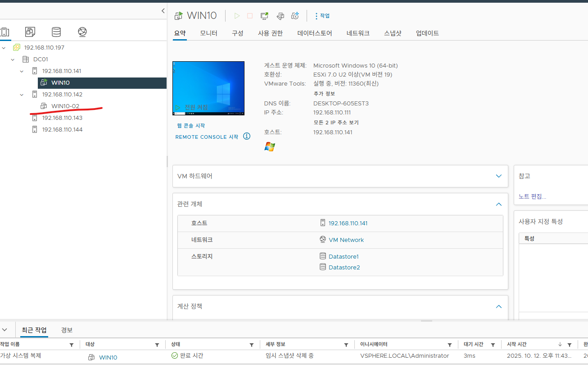
Task: Collapse the 계산 정책 card
Action: coord(498,306)
